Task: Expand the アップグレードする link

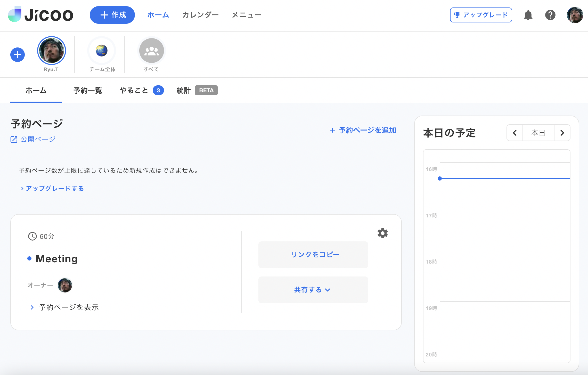Action: [x=54, y=188]
